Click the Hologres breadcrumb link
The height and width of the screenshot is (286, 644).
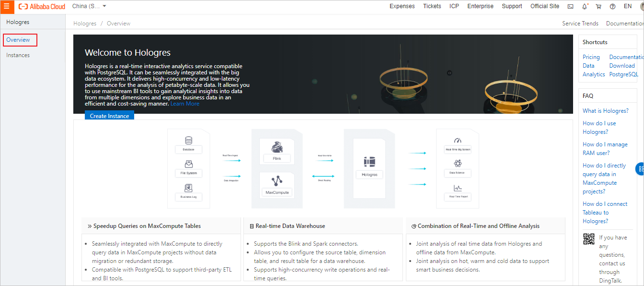click(x=85, y=24)
